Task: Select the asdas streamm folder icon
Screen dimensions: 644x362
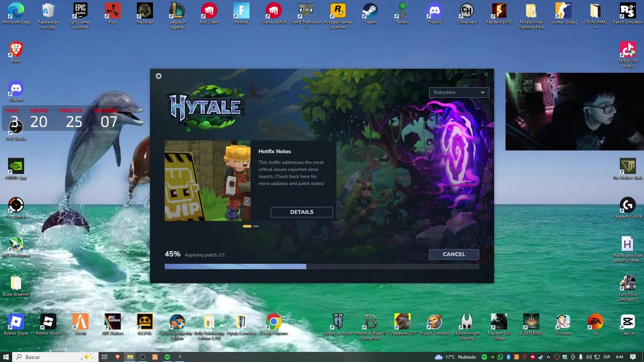Action: (16, 286)
